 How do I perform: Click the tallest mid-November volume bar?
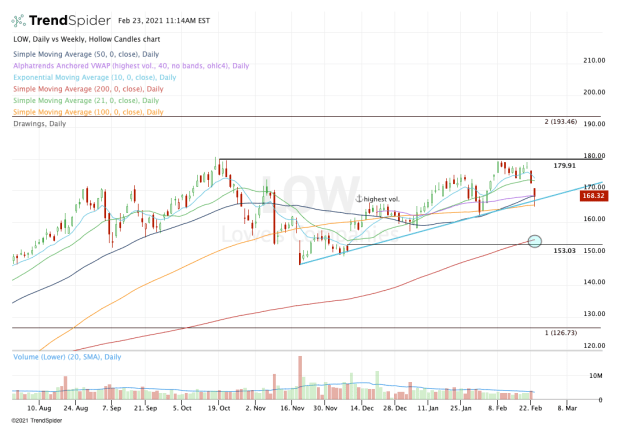point(300,378)
